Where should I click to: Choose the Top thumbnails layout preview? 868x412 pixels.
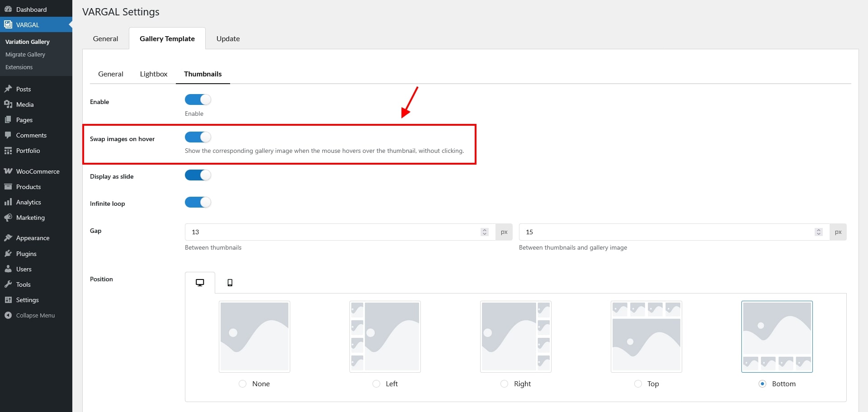(x=646, y=337)
